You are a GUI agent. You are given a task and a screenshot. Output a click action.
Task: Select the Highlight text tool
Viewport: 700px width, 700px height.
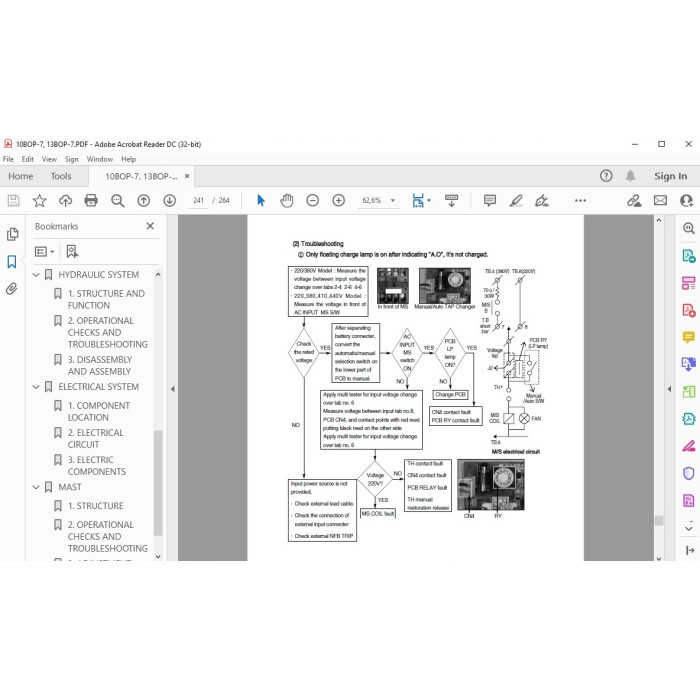coord(516,200)
